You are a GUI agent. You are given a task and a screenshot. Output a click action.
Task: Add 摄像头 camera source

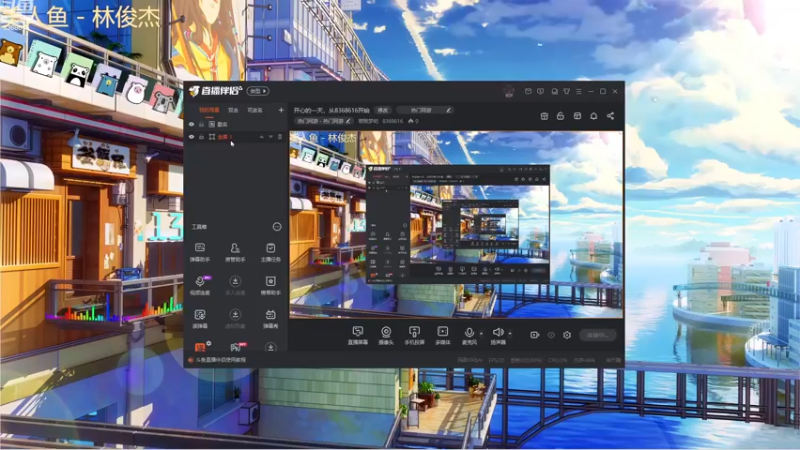point(386,335)
